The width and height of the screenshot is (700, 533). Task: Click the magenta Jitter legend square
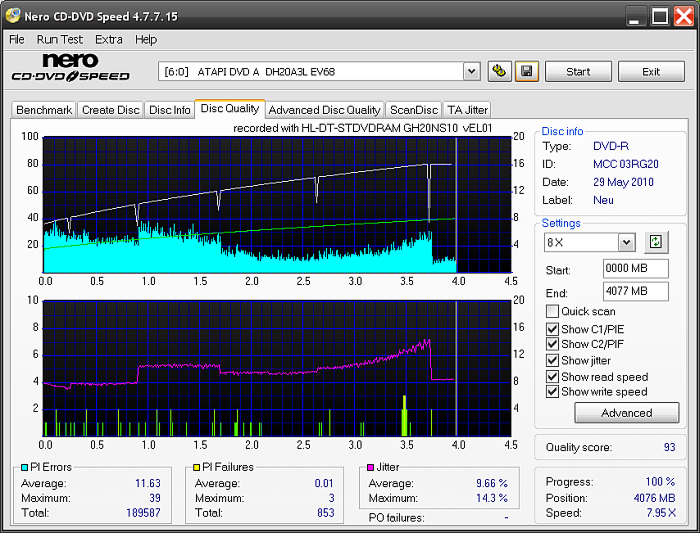370,467
